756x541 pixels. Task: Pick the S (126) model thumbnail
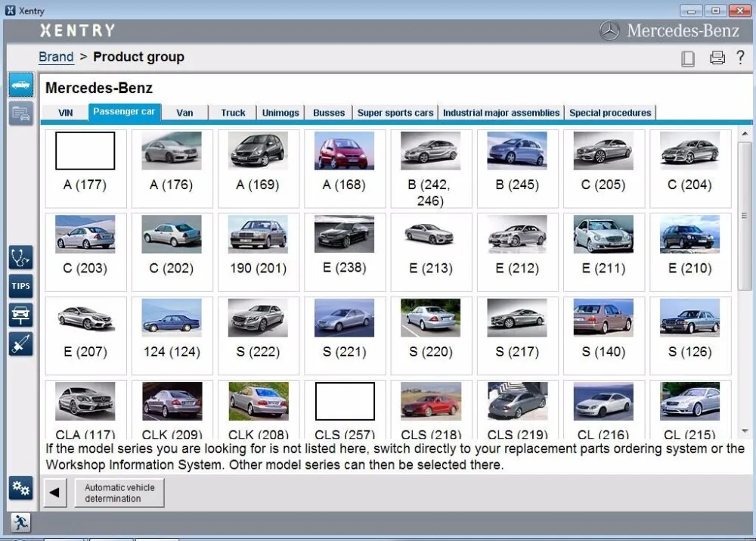tap(689, 318)
